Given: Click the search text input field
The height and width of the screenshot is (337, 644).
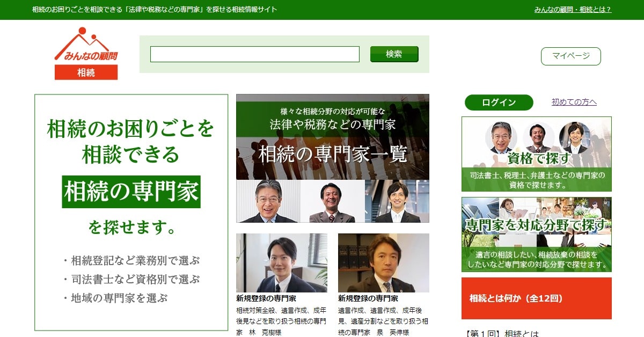Looking at the screenshot, I should click(x=254, y=54).
